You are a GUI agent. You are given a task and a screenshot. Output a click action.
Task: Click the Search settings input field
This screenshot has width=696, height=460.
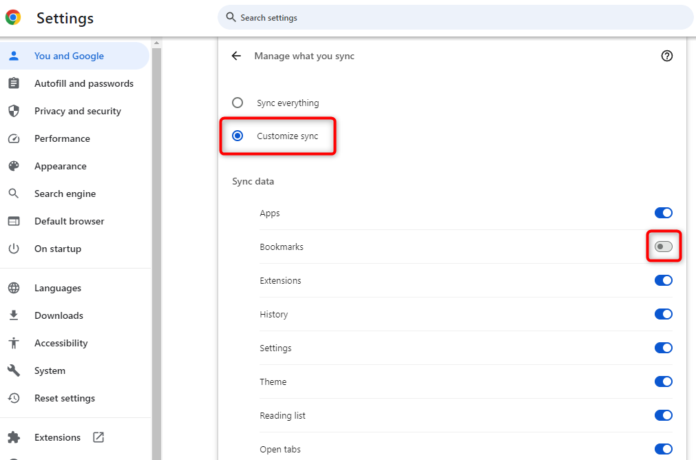click(450, 17)
